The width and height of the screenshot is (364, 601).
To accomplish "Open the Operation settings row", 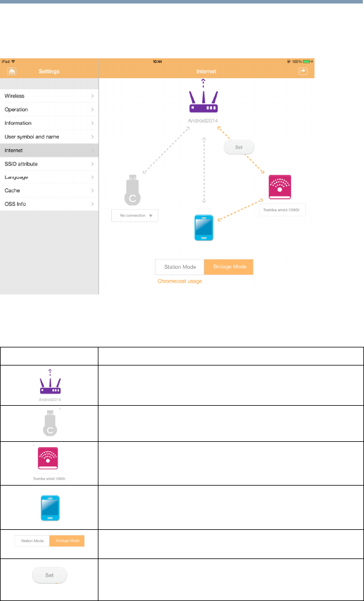I will (50, 110).
